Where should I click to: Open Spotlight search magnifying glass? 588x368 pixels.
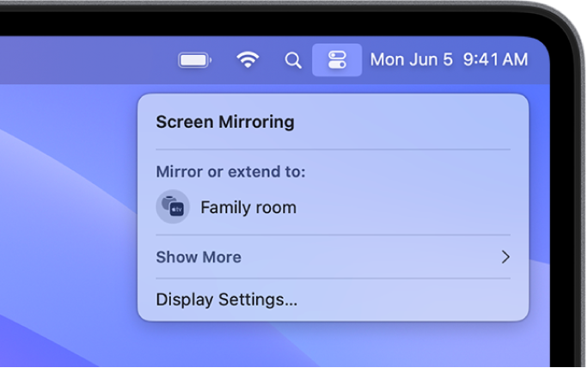click(293, 60)
